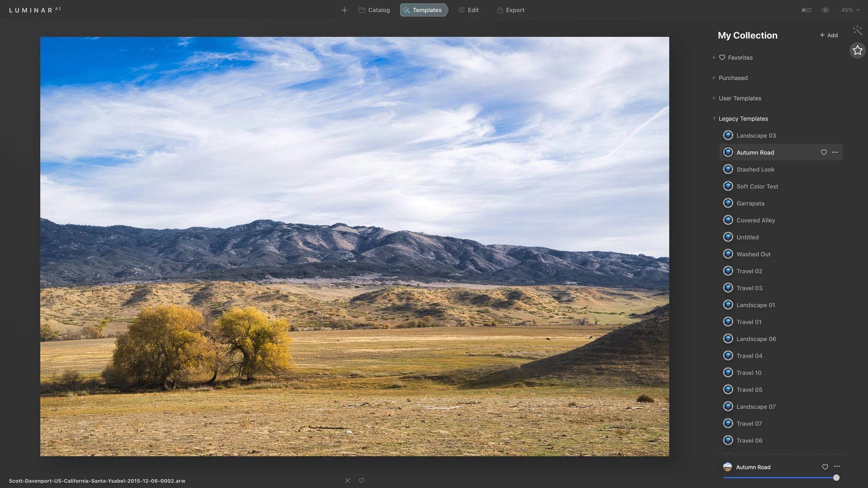Reject the photo using the X icon
This screenshot has width=868, height=488.
click(x=347, y=480)
